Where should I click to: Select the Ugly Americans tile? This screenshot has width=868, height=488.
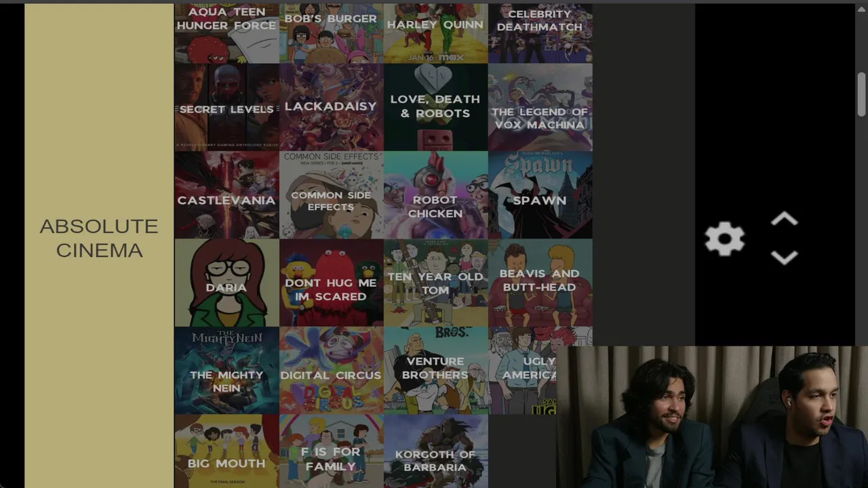pyautogui.click(x=522, y=371)
